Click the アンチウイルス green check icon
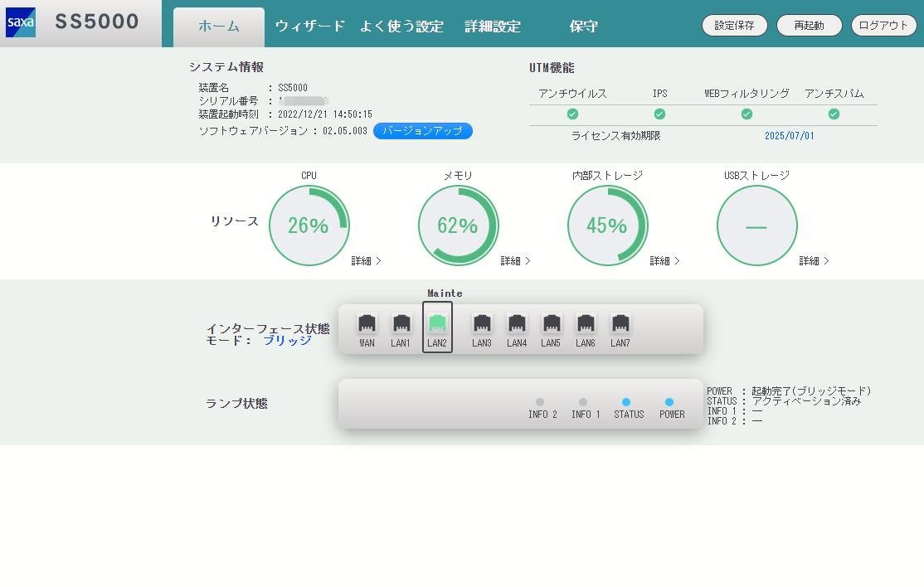 pyautogui.click(x=572, y=114)
